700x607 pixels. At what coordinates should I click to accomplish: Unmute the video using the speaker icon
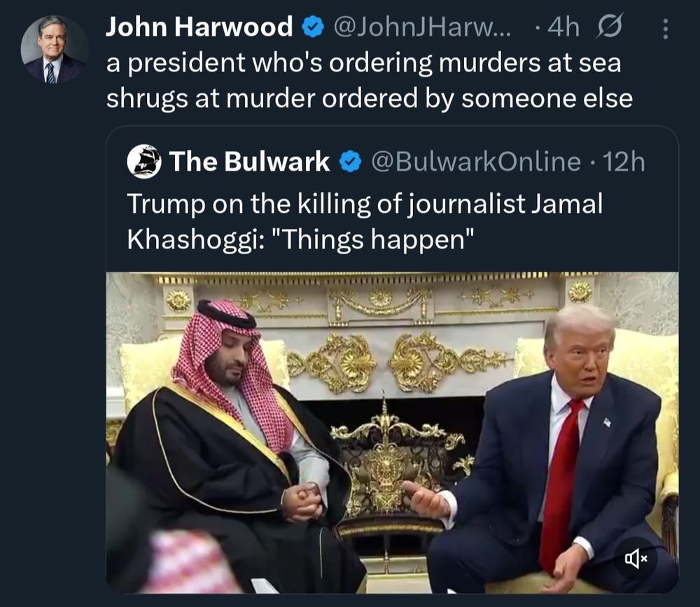(636, 558)
